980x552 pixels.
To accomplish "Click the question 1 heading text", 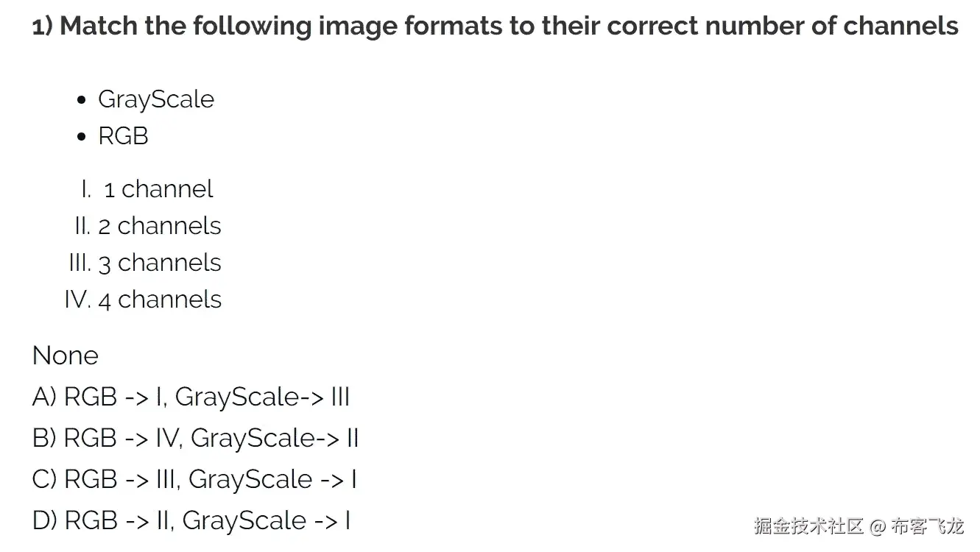I will (x=496, y=26).
